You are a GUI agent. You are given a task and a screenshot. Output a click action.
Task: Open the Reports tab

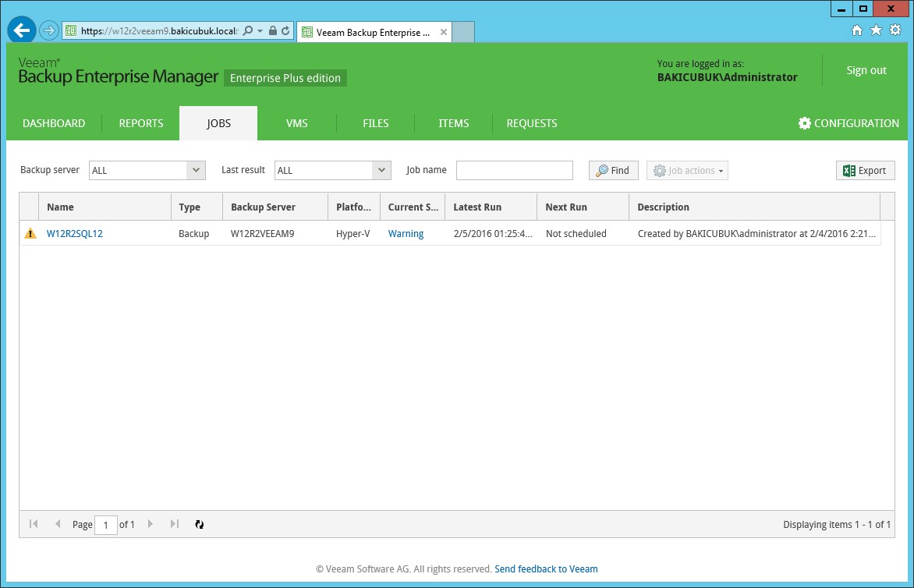141,123
